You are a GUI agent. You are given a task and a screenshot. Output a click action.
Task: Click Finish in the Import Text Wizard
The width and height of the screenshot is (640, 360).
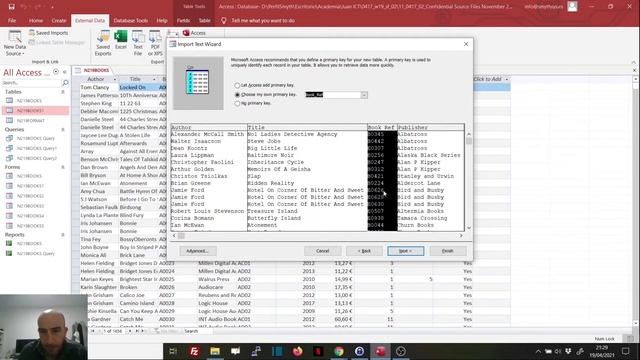coord(448,251)
